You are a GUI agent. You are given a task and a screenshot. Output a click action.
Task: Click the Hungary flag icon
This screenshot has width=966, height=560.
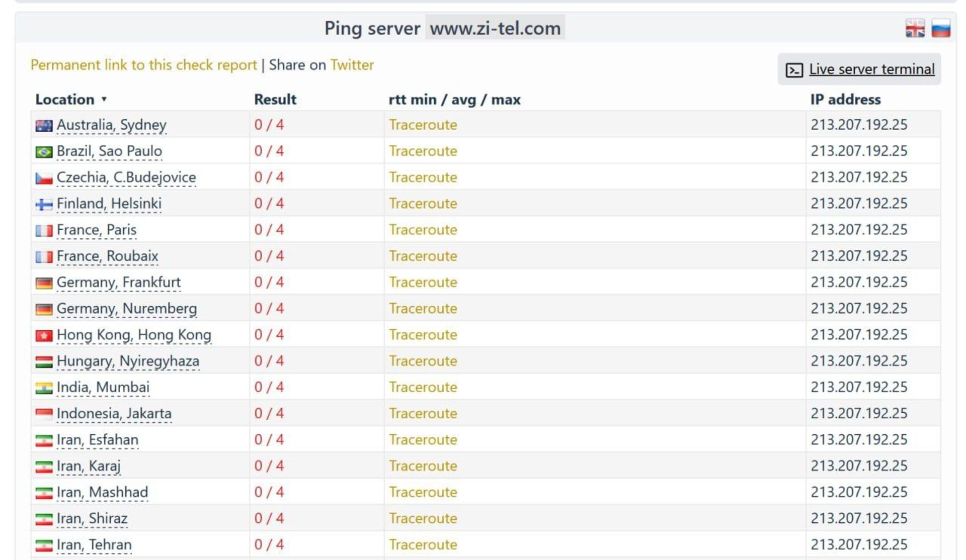pyautogui.click(x=44, y=361)
